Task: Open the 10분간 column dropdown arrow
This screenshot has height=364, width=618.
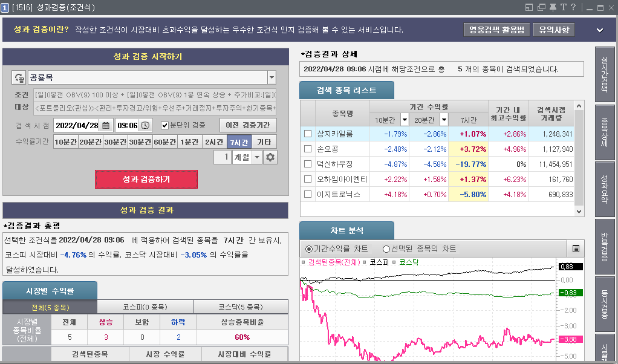Action: pyautogui.click(x=405, y=119)
